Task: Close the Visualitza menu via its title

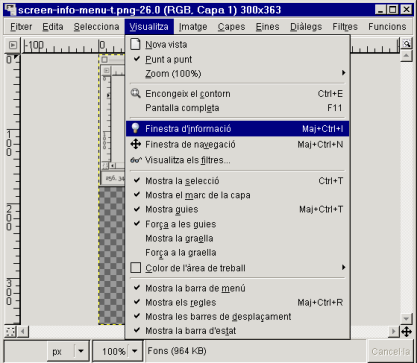Action: click(149, 27)
